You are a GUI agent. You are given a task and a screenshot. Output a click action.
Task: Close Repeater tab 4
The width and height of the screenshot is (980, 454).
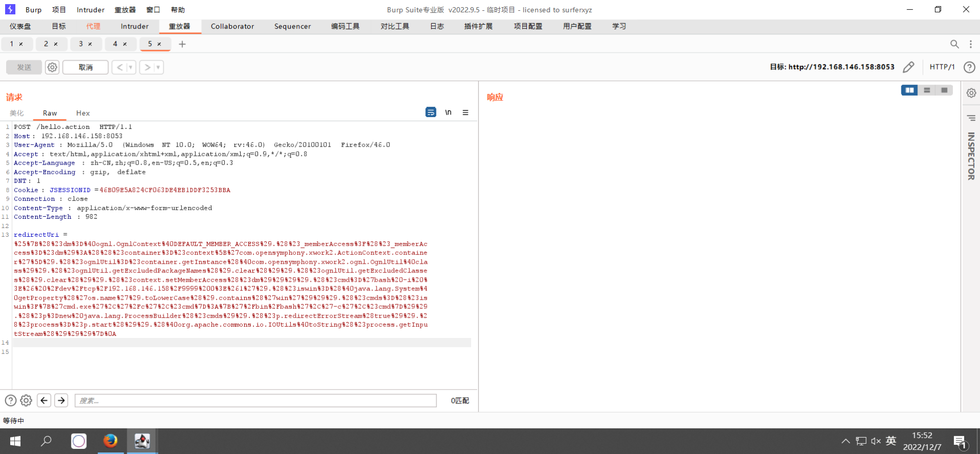[x=125, y=44]
